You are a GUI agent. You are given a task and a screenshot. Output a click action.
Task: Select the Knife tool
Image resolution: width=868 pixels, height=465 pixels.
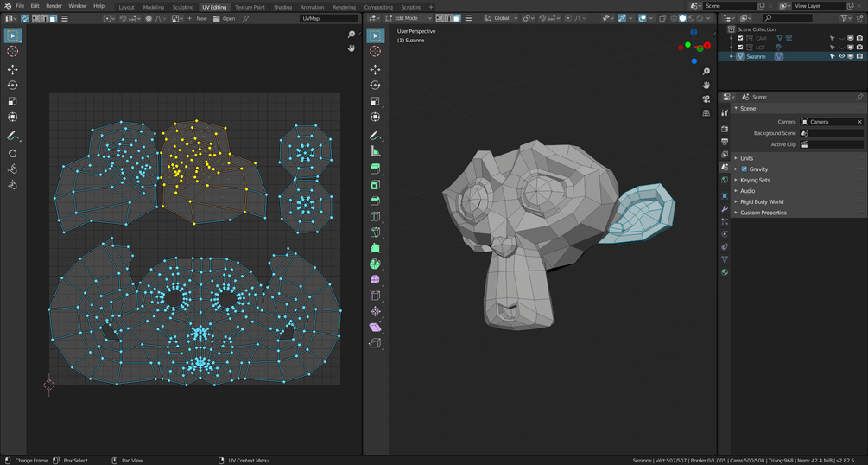[x=376, y=232]
